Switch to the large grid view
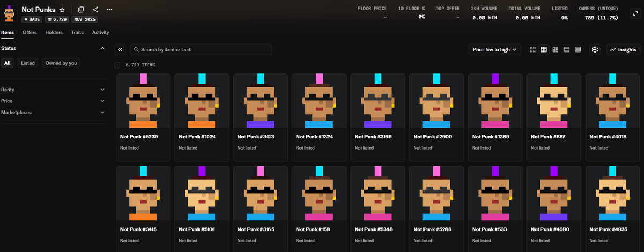Image resolution: width=644 pixels, height=252 pixels. pos(532,49)
